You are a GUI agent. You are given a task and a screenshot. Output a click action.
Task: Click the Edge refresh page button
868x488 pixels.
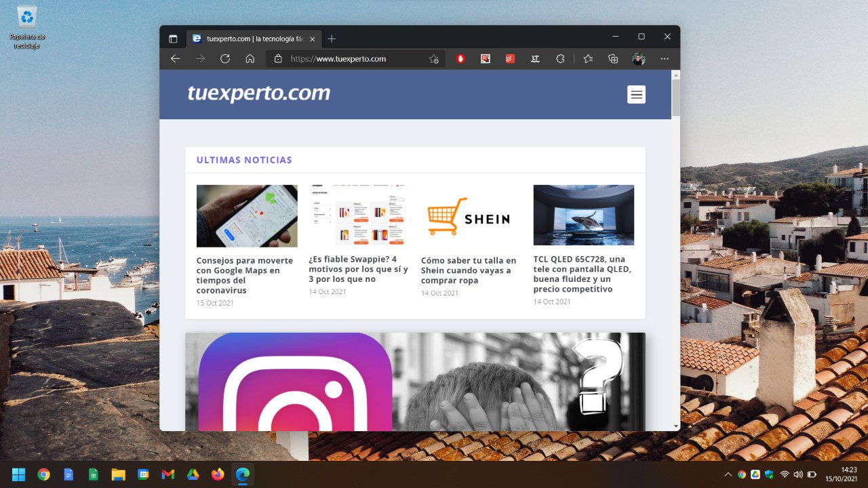(x=225, y=59)
